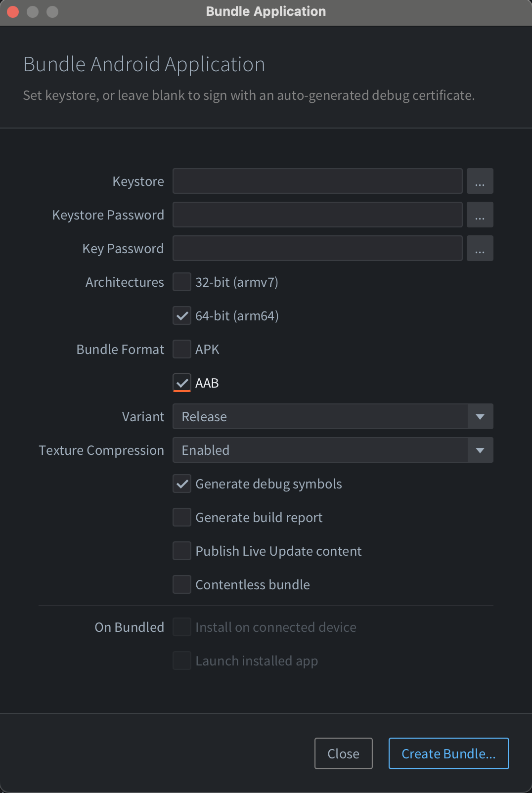Uncheck 64-bit (arm64) architecture

[182, 315]
